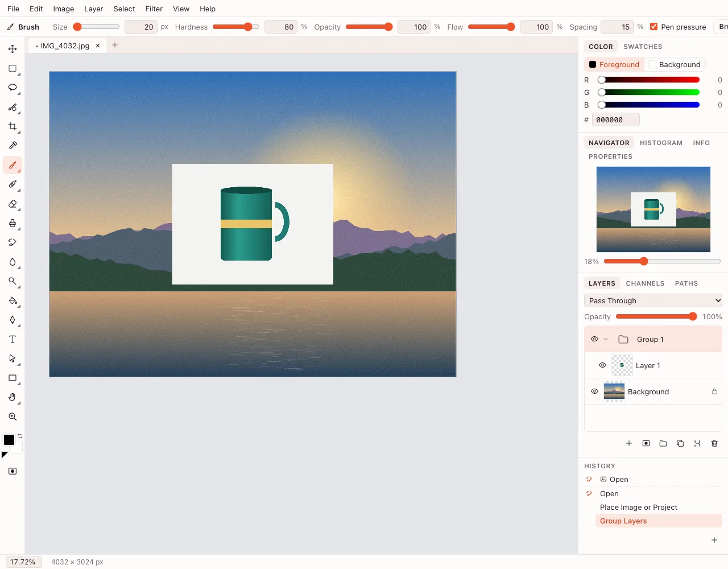The image size is (728, 569).
Task: Open the Pass Through blend mode dropdown
Action: pyautogui.click(x=653, y=300)
